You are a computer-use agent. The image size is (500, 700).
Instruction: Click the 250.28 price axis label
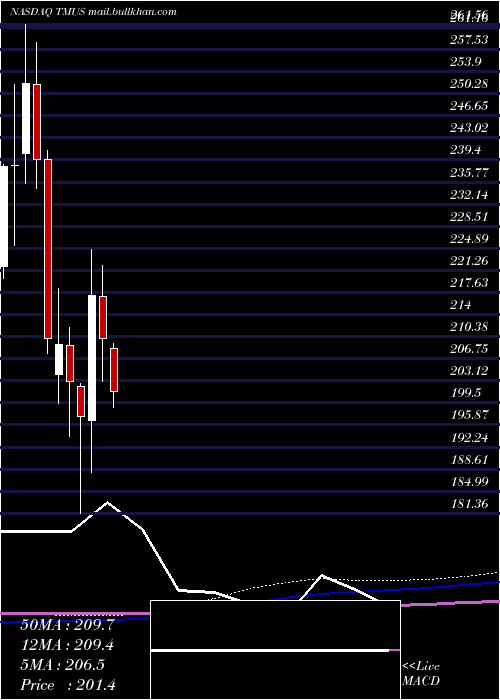tap(469, 84)
